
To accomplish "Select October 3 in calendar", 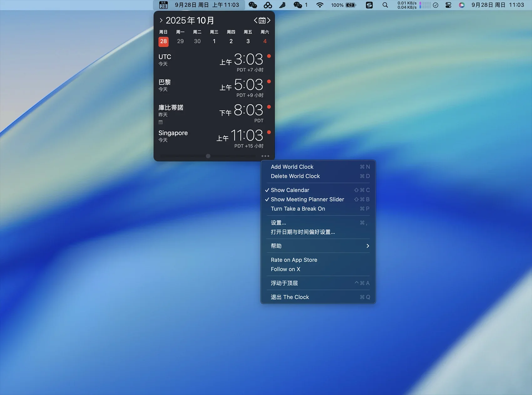I will point(248,41).
